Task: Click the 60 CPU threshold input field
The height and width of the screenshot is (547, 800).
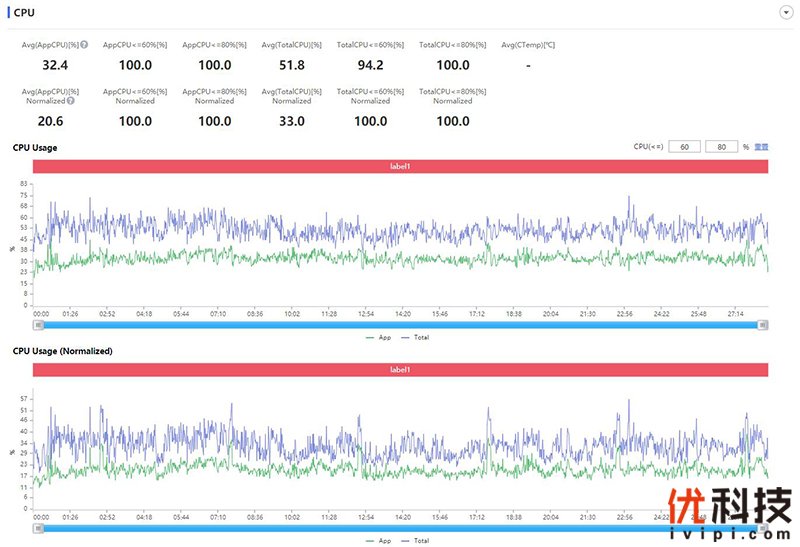Action: click(x=684, y=147)
